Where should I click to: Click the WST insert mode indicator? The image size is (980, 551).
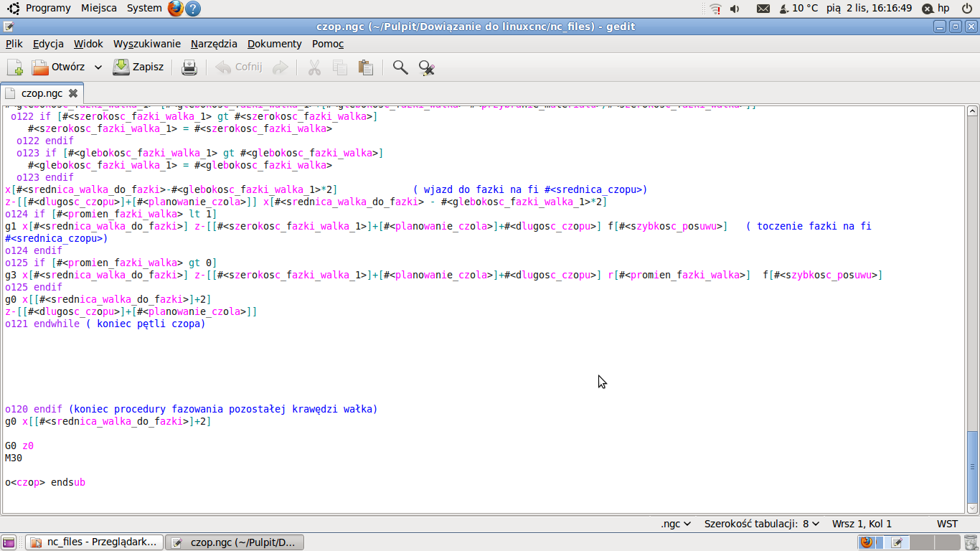tap(947, 524)
